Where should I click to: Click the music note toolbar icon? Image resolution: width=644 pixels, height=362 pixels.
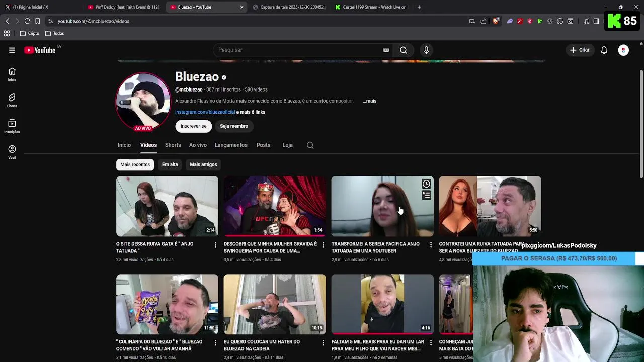pos(586,21)
